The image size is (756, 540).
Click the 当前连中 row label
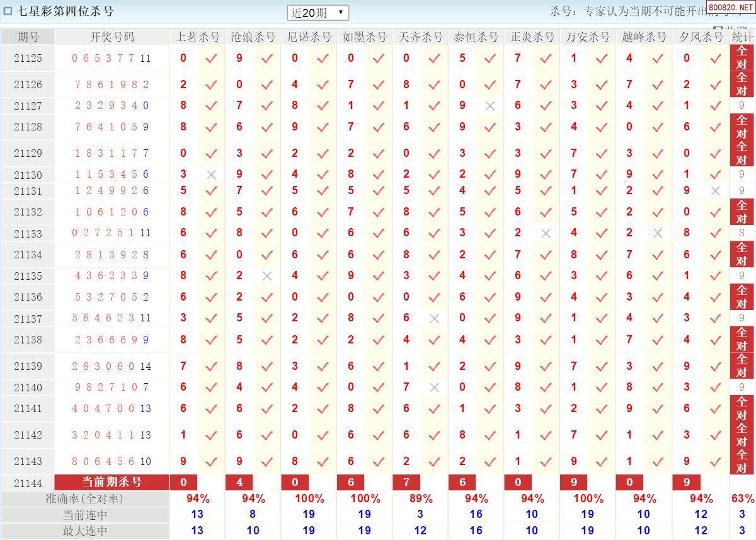85,514
